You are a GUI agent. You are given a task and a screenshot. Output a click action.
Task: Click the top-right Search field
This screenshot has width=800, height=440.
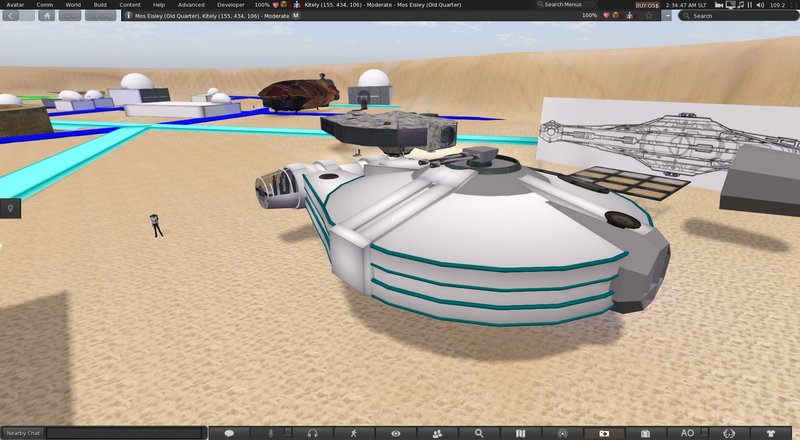coord(738,16)
